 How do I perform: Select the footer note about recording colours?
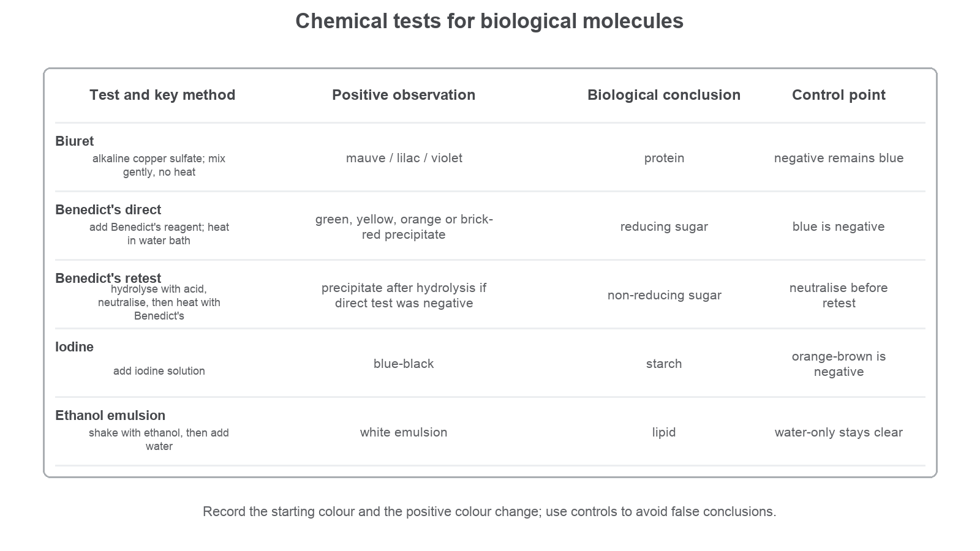[x=489, y=512]
